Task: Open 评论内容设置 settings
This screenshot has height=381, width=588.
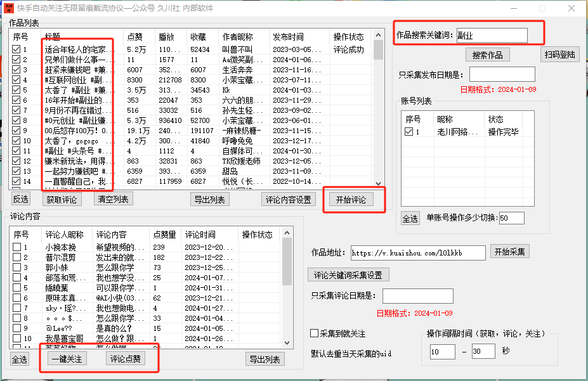Action: coord(288,200)
